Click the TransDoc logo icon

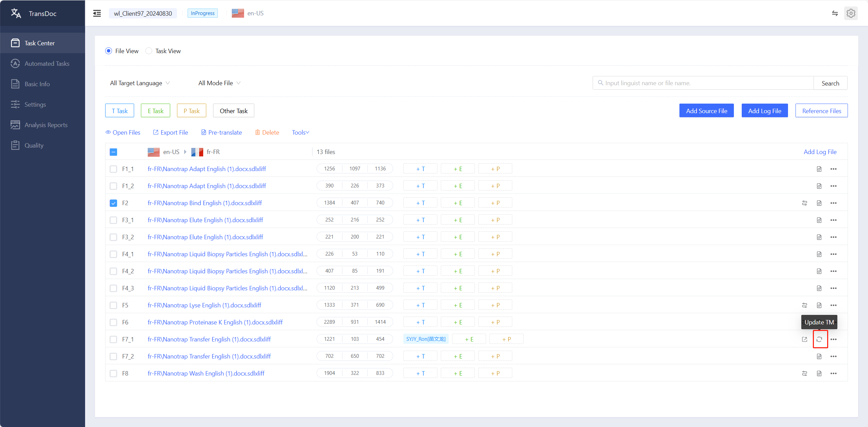(16, 13)
